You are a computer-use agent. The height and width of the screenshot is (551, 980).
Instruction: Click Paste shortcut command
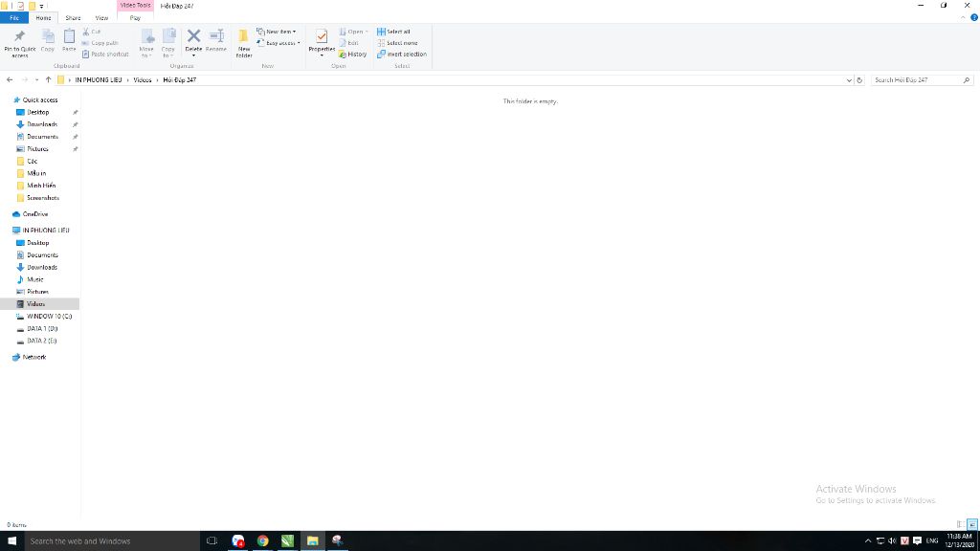pyautogui.click(x=105, y=55)
